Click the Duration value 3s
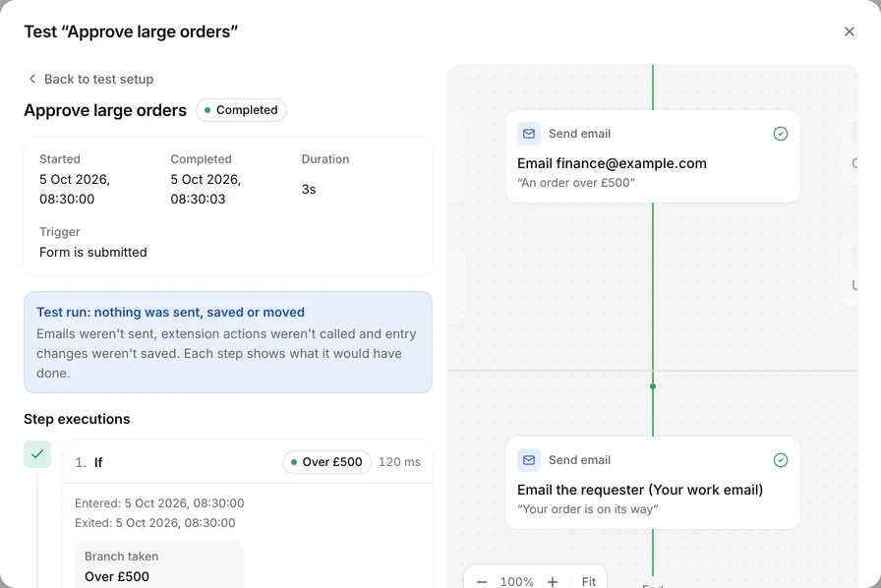Viewport: 881px width, 588px height. (x=309, y=190)
